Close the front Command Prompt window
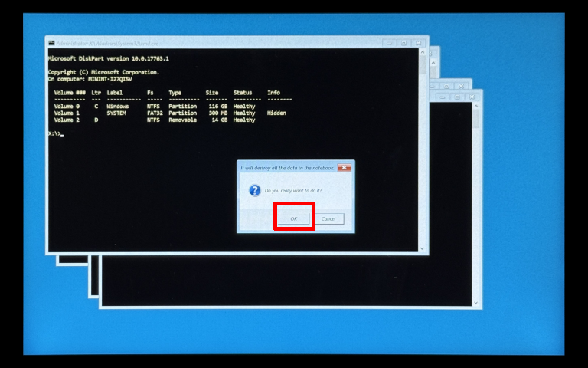Screen dimensions: 588x368 click(x=417, y=42)
